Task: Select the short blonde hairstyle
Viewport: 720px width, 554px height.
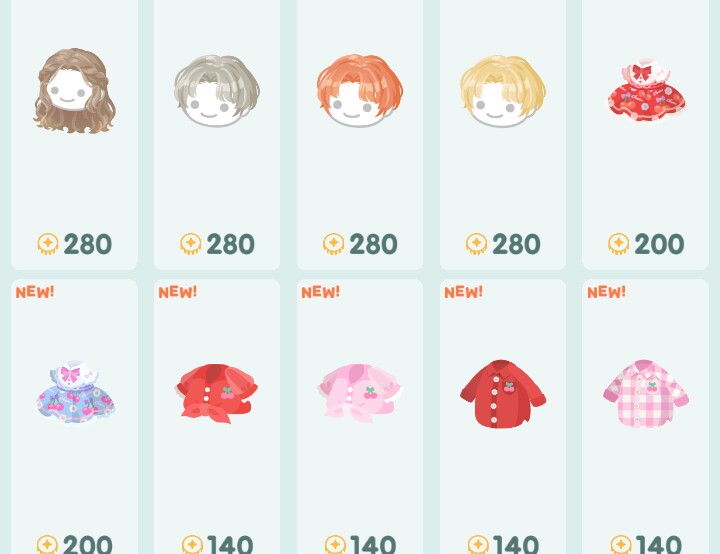Action: [503, 91]
